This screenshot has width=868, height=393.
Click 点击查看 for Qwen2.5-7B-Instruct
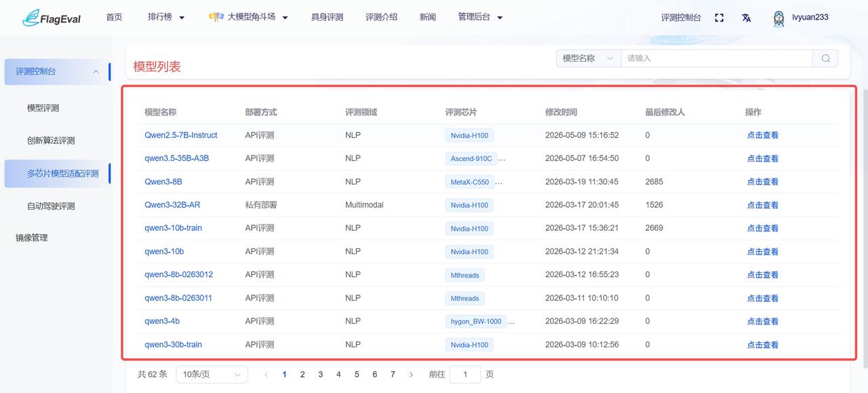(x=763, y=135)
